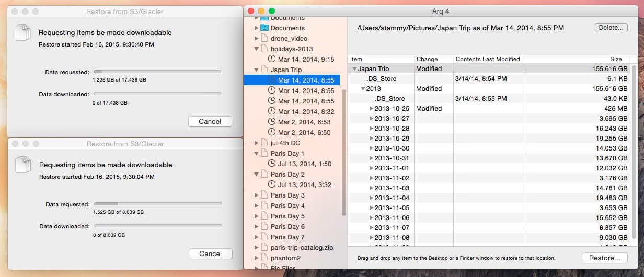The height and width of the screenshot is (277, 644).
Task: Click the file icon next to Paris Day 6
Action: tap(264, 226)
